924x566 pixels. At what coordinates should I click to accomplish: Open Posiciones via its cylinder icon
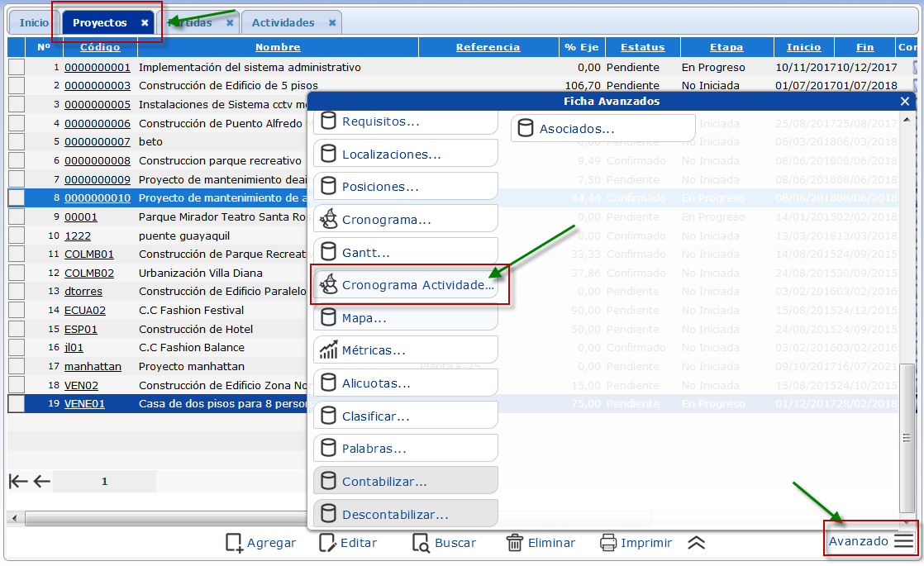(327, 186)
